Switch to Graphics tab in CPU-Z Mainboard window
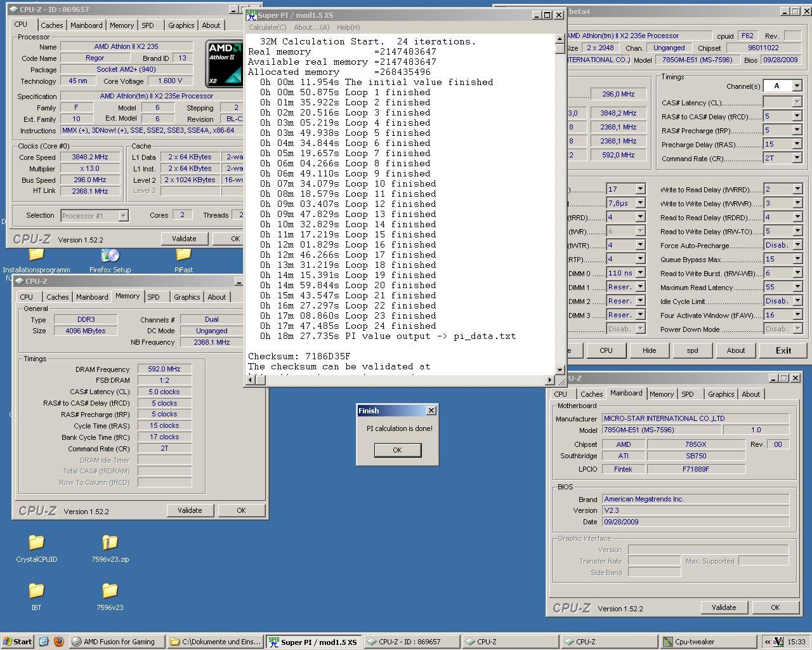Image resolution: width=812 pixels, height=650 pixels. click(721, 394)
